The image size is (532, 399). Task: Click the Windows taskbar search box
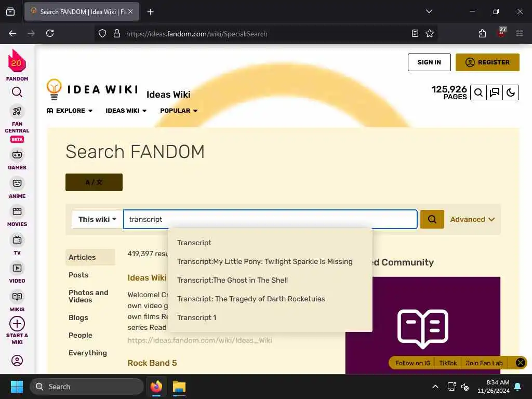87,387
